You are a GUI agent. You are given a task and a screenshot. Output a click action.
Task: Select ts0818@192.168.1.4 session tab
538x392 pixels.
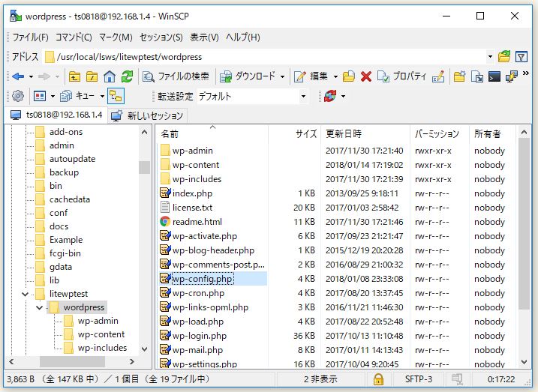tap(56, 115)
